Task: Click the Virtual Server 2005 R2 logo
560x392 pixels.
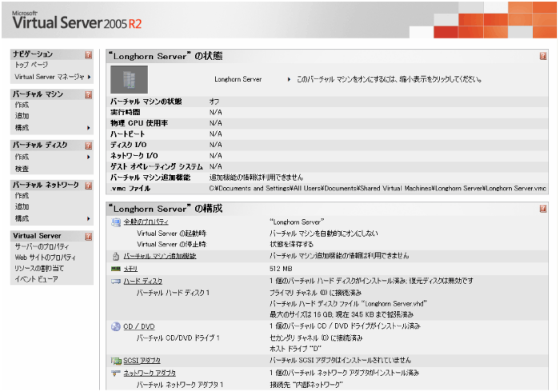Action: pos(77,21)
